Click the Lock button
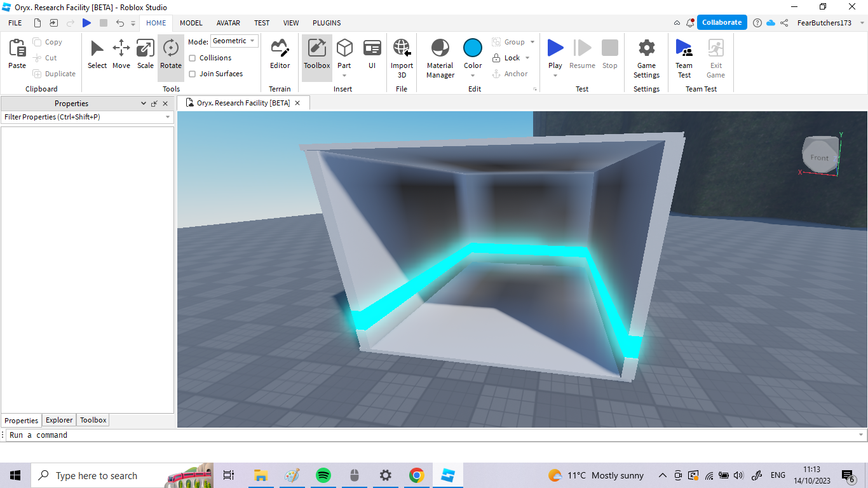This screenshot has width=868, height=488. coord(506,58)
